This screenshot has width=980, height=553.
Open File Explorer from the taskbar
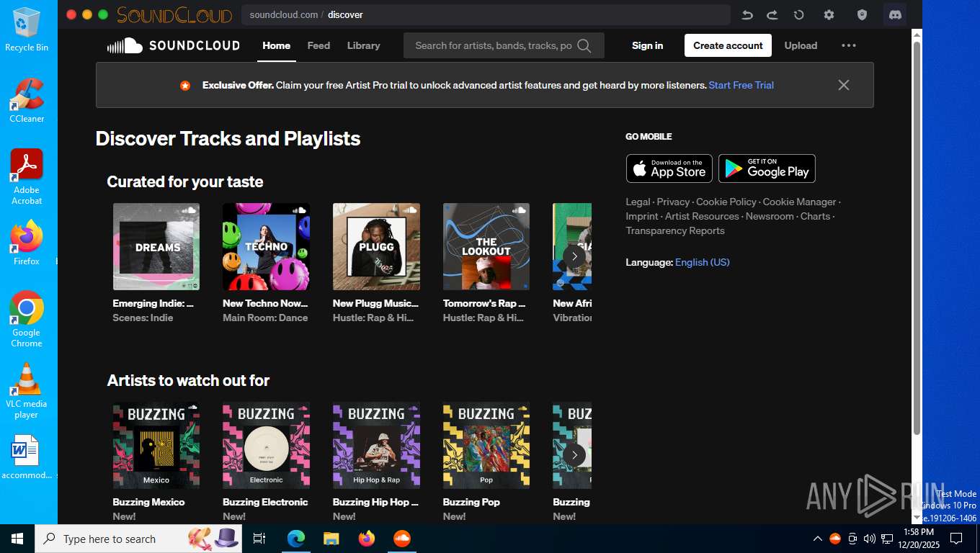tap(331, 539)
